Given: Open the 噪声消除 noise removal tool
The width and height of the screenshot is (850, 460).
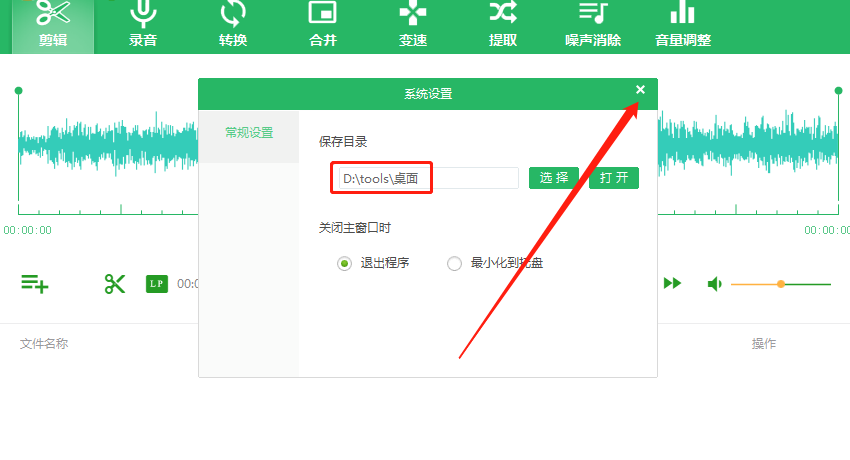Looking at the screenshot, I should coord(593,25).
